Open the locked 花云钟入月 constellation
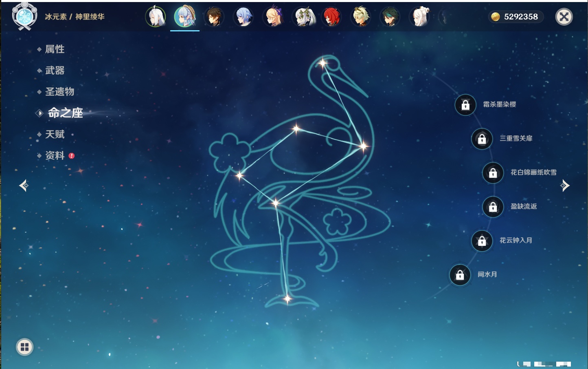Viewport: 588px width, 369px height. click(x=482, y=241)
